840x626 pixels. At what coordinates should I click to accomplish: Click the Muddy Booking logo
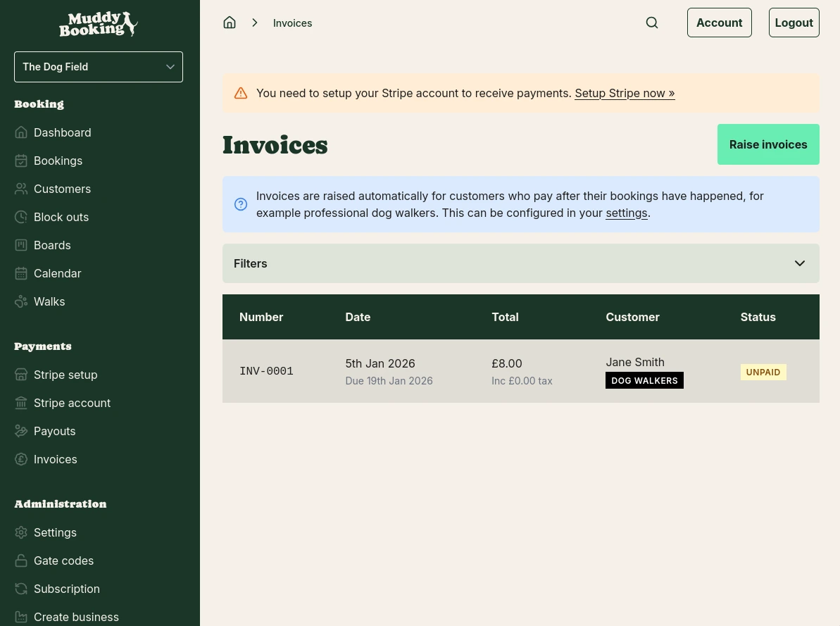[x=99, y=24]
